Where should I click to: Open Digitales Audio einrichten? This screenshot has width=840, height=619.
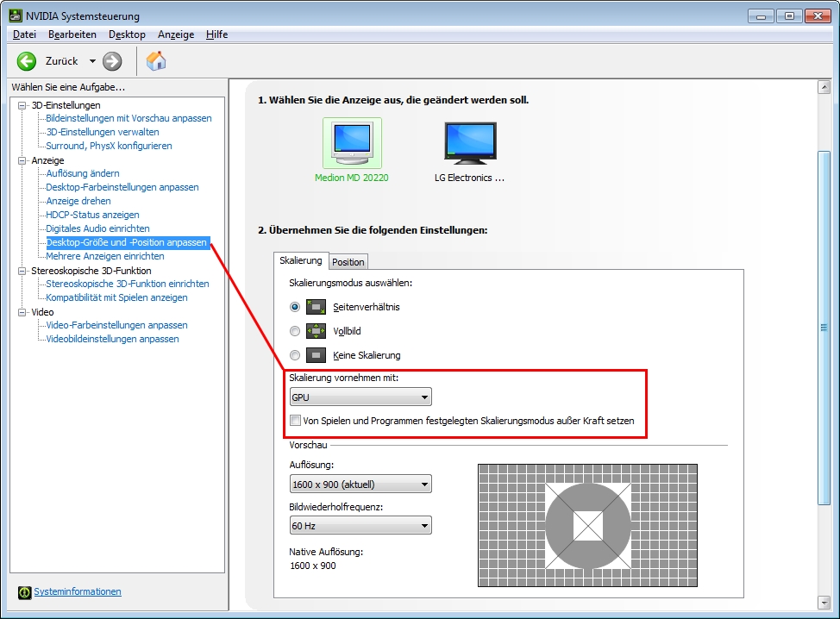[97, 228]
